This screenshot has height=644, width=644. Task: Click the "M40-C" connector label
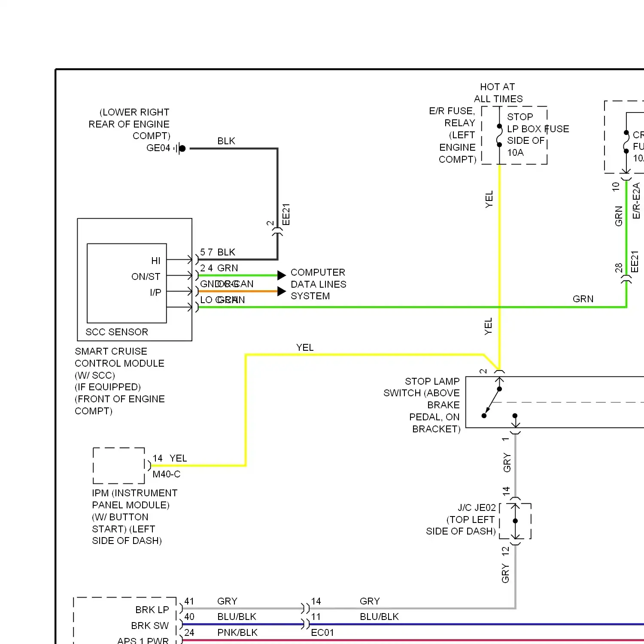(x=167, y=474)
